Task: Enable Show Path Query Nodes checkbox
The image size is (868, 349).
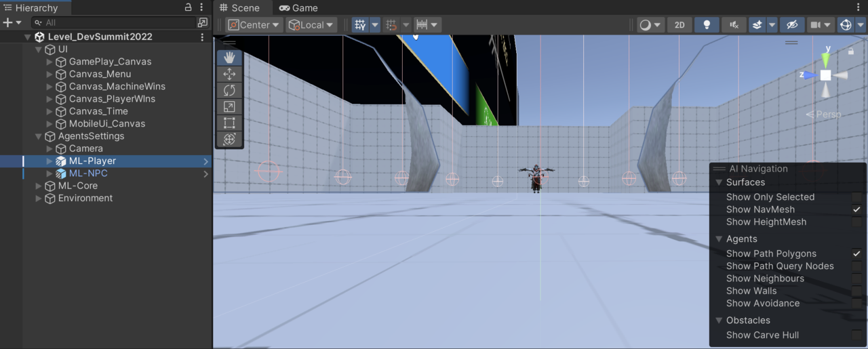Action: point(857,266)
